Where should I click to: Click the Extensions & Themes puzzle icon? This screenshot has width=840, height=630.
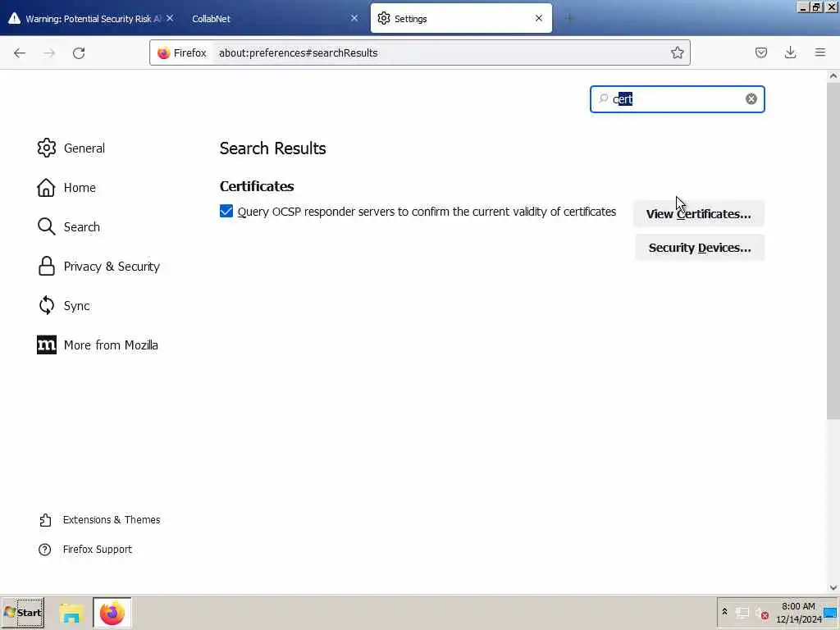point(46,520)
